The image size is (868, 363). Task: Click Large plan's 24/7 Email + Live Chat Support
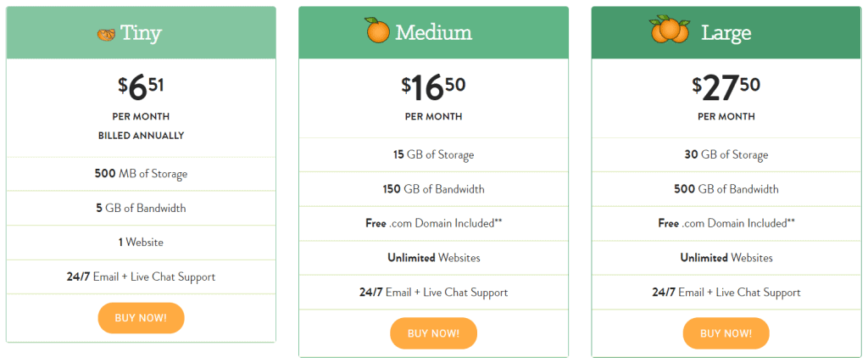(x=726, y=293)
